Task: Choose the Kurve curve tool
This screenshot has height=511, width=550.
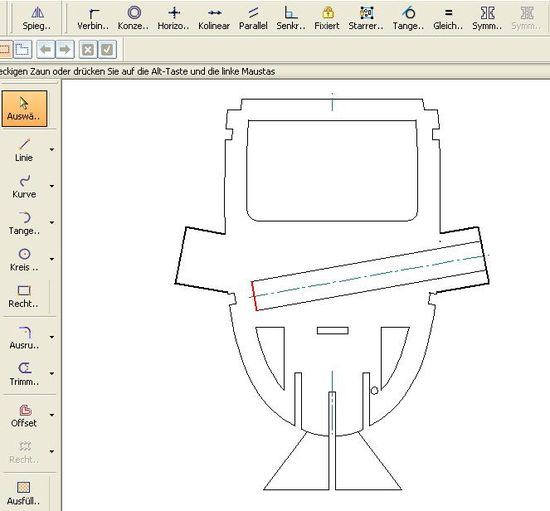Action: coord(24,187)
